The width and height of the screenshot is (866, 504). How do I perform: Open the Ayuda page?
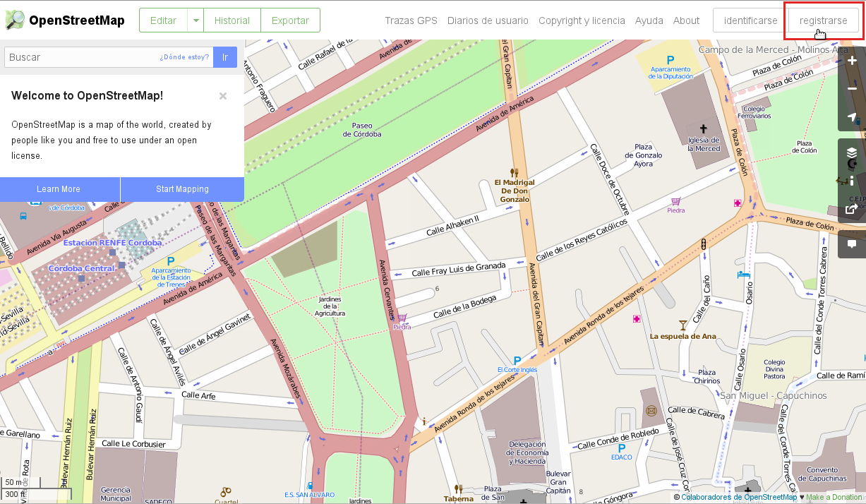[649, 20]
